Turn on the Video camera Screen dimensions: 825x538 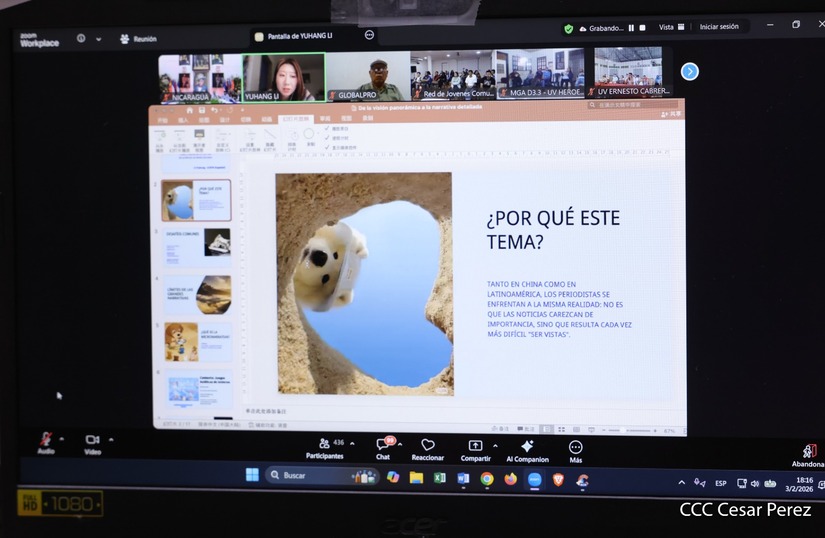tap(92, 440)
